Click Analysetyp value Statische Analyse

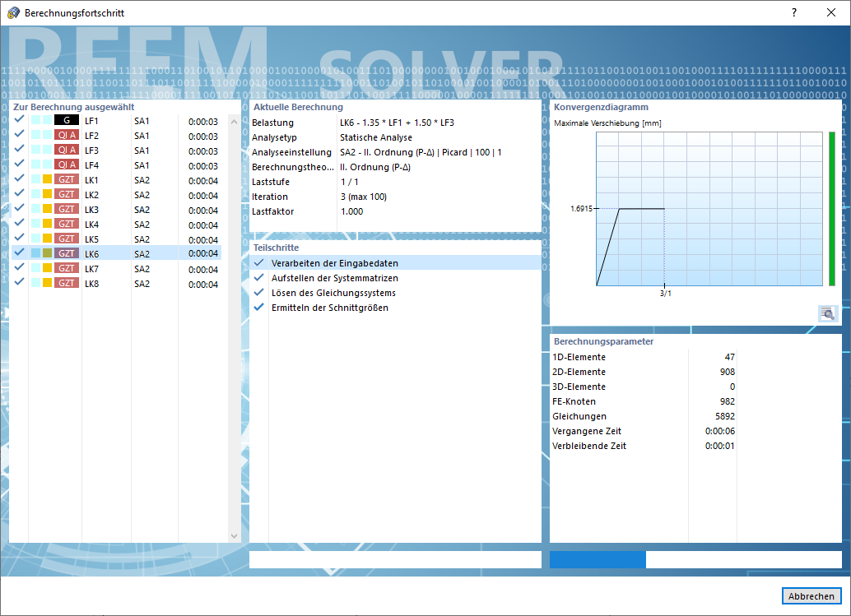pos(376,137)
